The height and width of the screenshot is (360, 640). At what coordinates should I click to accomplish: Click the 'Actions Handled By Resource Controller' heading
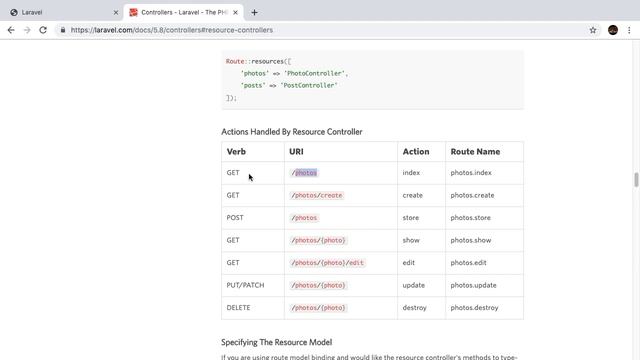coord(292,132)
